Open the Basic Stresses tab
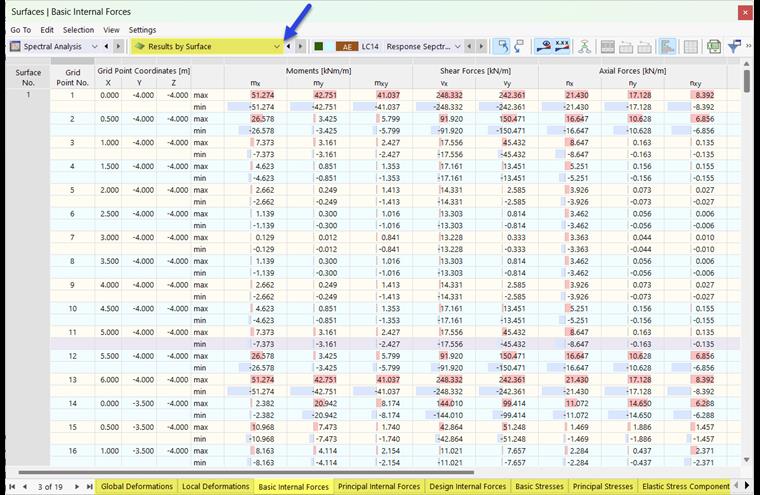The image size is (760, 495). coord(539,486)
